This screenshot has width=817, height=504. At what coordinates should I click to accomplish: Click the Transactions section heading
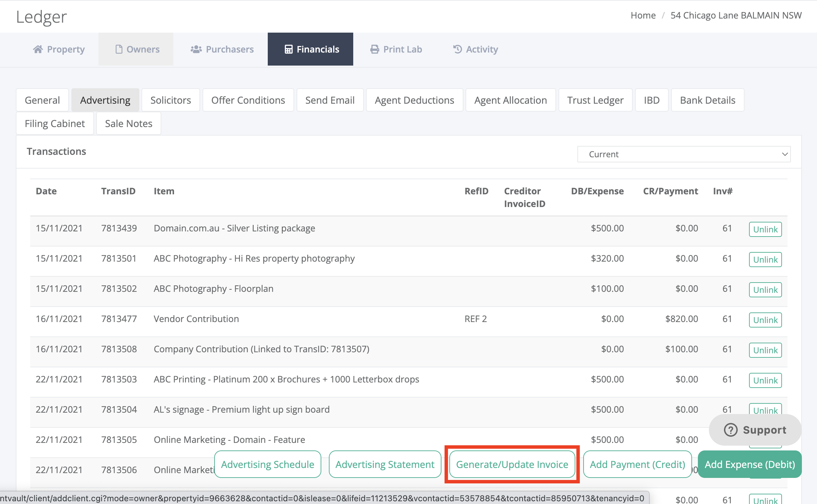[56, 151]
